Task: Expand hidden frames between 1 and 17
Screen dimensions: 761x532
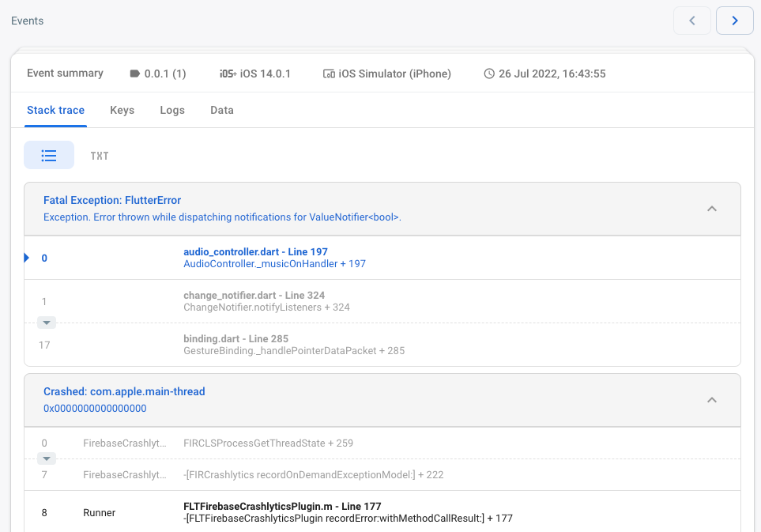Action: click(x=47, y=323)
